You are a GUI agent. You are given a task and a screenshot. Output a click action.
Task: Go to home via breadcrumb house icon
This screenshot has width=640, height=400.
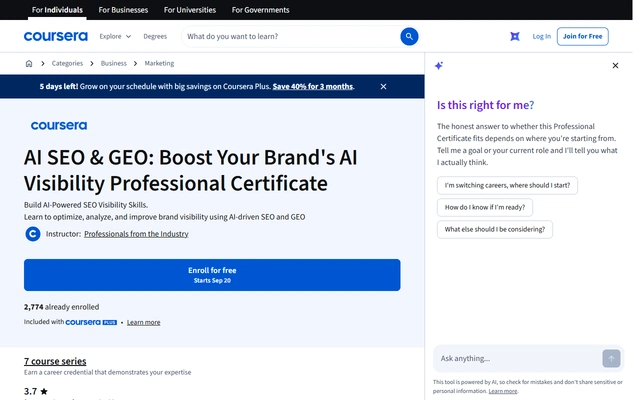(29, 63)
